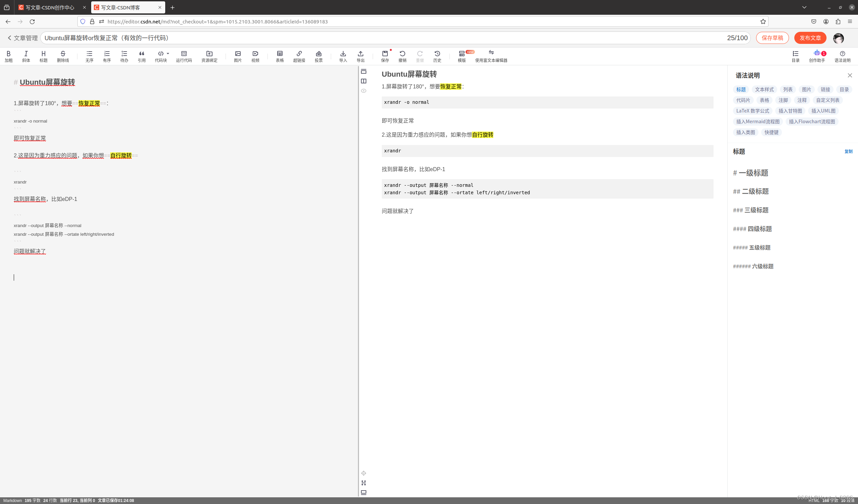Screen dimensions: 858x504
Task: Switch to the 写文章-CSDN创作中心 browser tab
Action: (50, 7)
